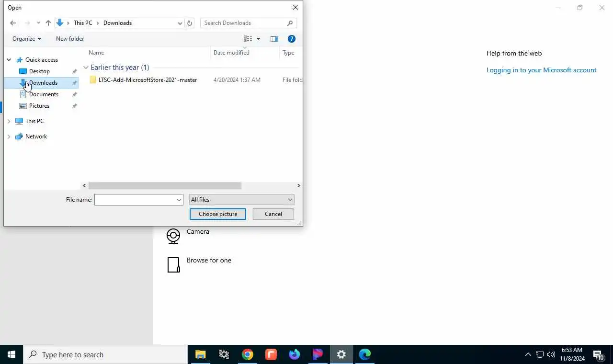The width and height of the screenshot is (613, 364).
Task: Open File Explorer from taskbar
Action: coord(200,354)
